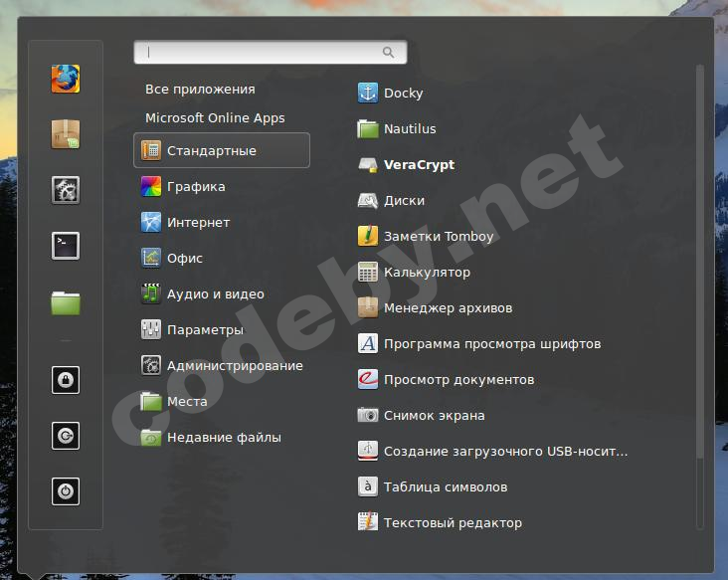Click the applications list vertical scrollbar
The width and height of the screenshot is (728, 580).
tap(700, 297)
